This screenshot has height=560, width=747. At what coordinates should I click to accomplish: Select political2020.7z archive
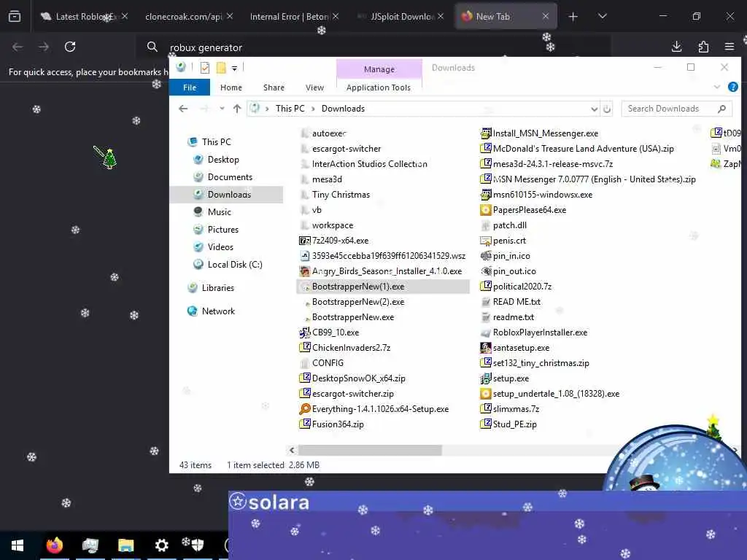tap(516, 287)
